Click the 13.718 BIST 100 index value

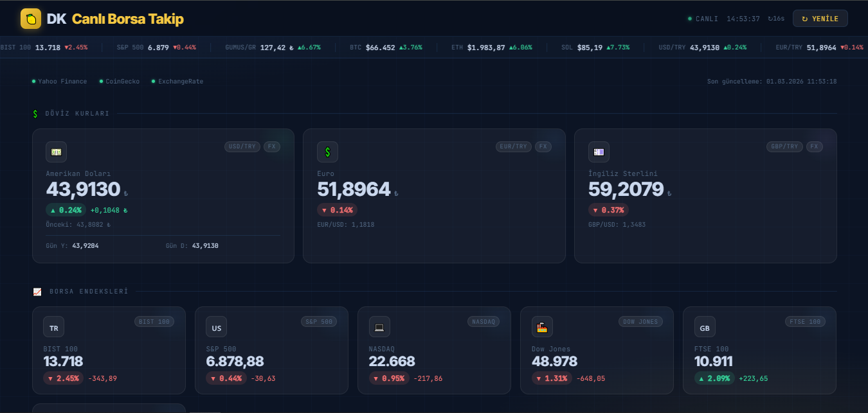pos(63,362)
